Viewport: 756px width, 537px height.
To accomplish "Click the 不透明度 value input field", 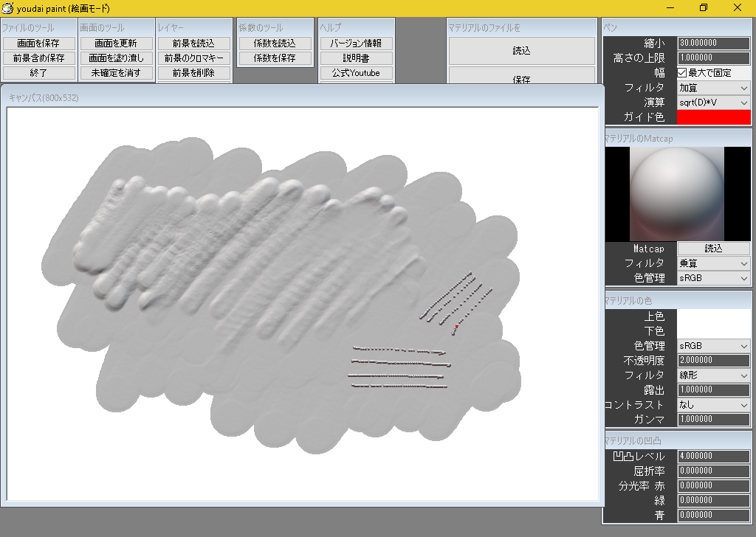I will [713, 360].
